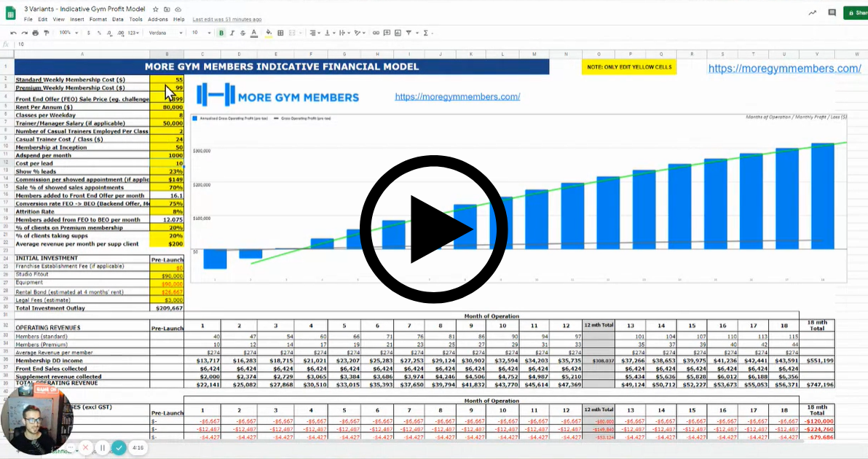
Task: Open recording options (three dots)
Action: coord(71,447)
